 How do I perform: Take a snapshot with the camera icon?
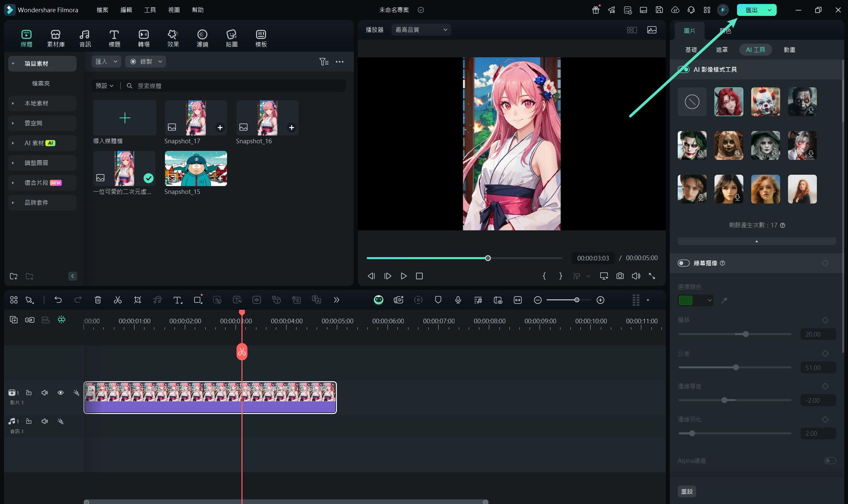click(620, 276)
